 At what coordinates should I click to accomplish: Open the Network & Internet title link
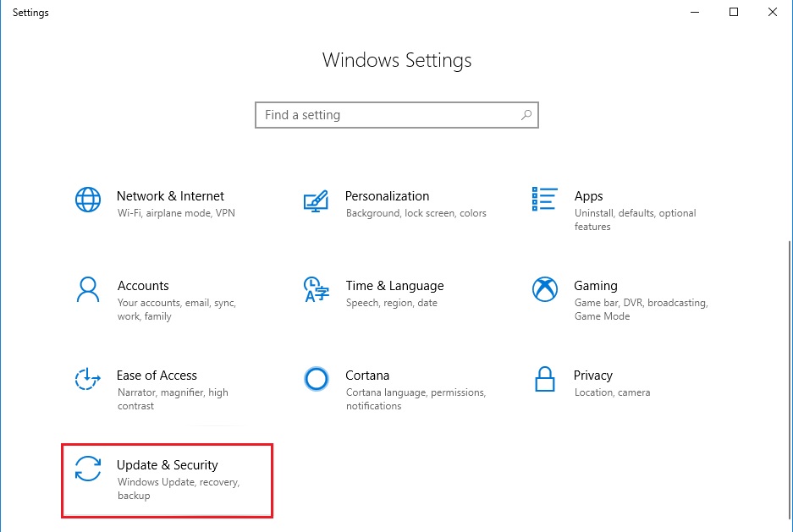click(x=170, y=196)
